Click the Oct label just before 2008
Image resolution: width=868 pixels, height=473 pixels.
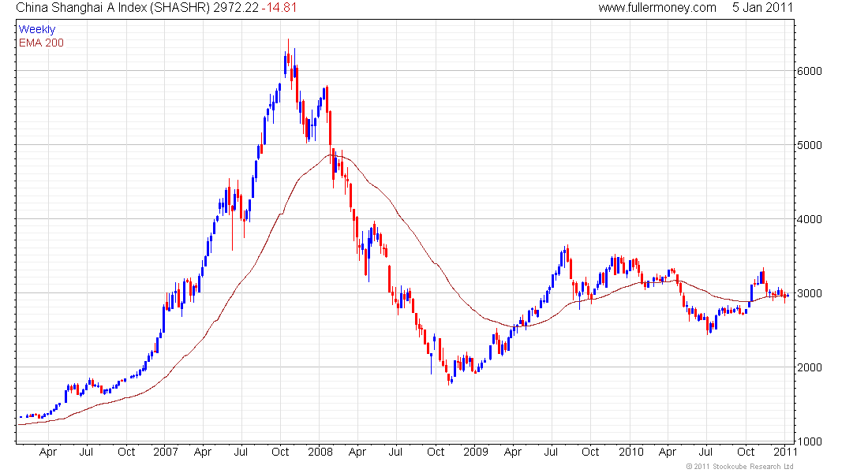click(280, 452)
